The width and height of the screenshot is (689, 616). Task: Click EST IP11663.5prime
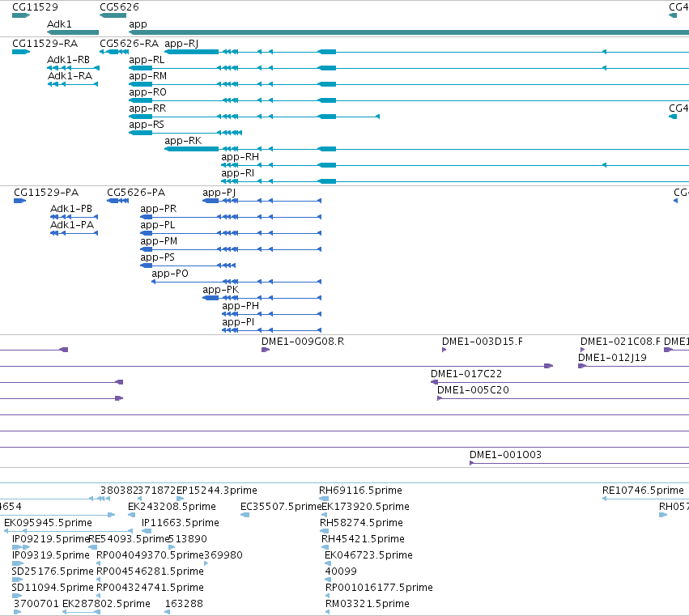pos(147,531)
